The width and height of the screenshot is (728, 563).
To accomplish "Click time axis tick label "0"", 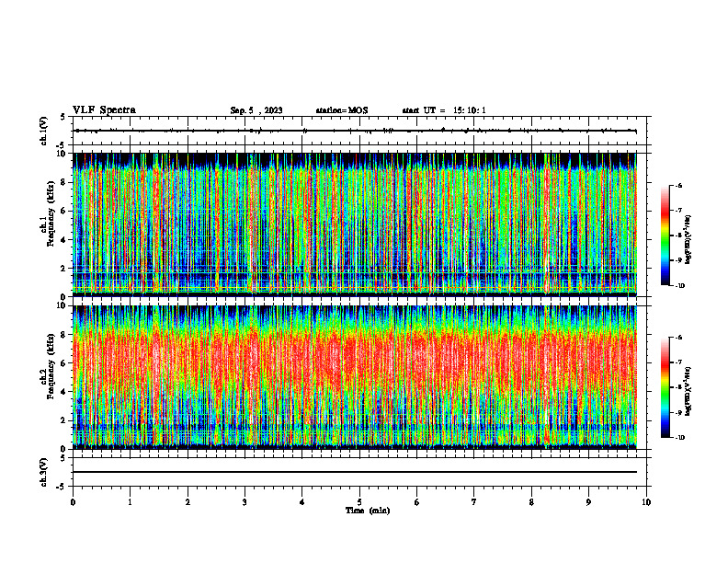I will pyautogui.click(x=73, y=502).
